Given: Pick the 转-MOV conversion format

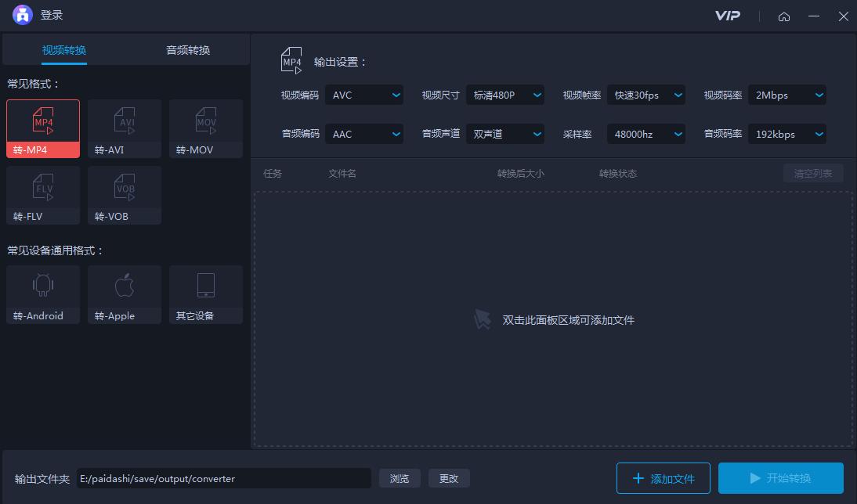Looking at the screenshot, I should pos(205,128).
